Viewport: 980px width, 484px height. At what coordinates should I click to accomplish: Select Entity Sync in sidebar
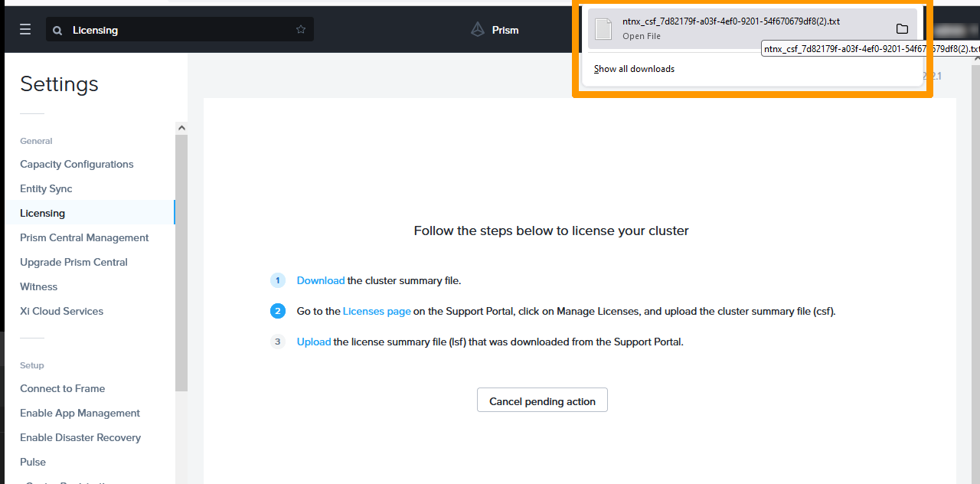coord(46,188)
